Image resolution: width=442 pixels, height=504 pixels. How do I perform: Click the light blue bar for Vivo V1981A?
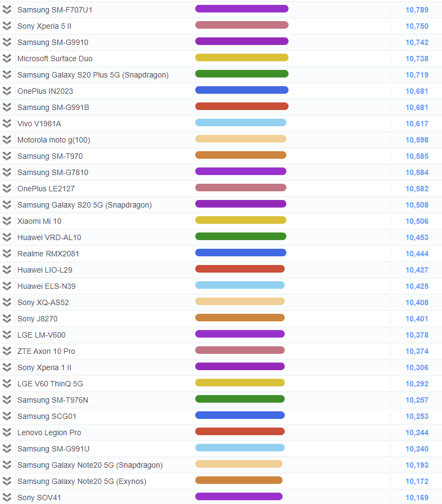tap(241, 122)
